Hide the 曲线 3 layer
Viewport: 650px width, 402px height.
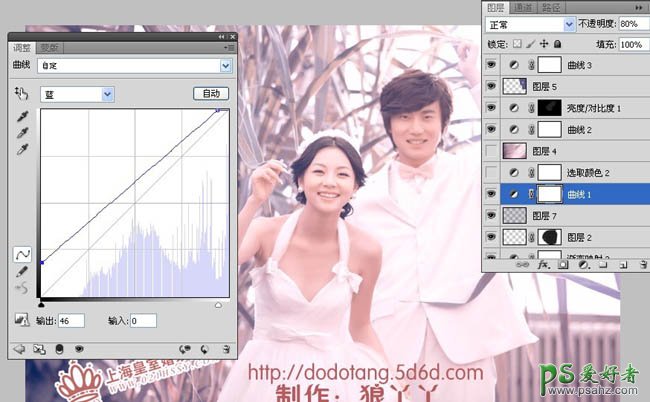491,66
